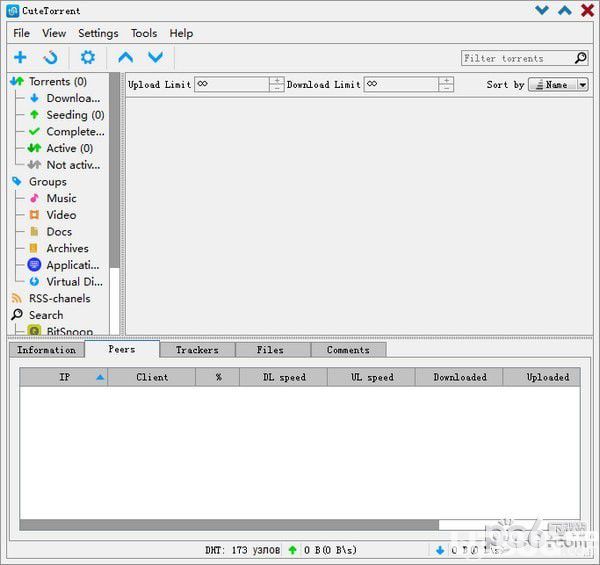
Task: Click the DHT: 173 status bar text
Action: tap(242, 550)
